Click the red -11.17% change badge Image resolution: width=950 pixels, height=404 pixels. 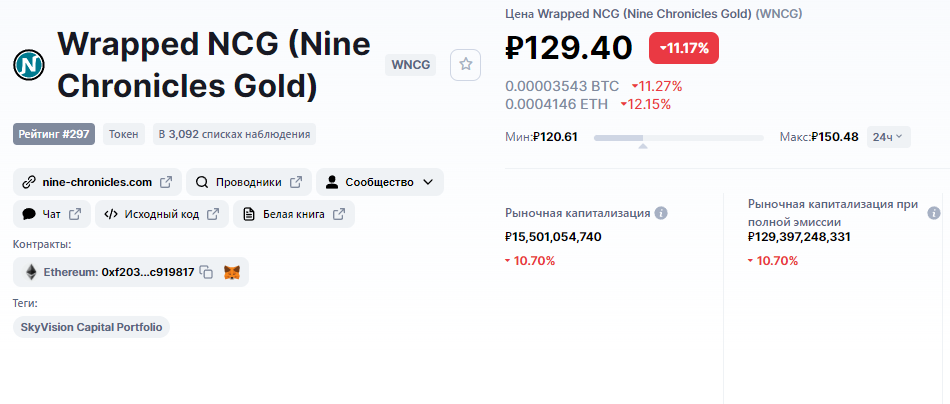pyautogui.click(x=683, y=48)
